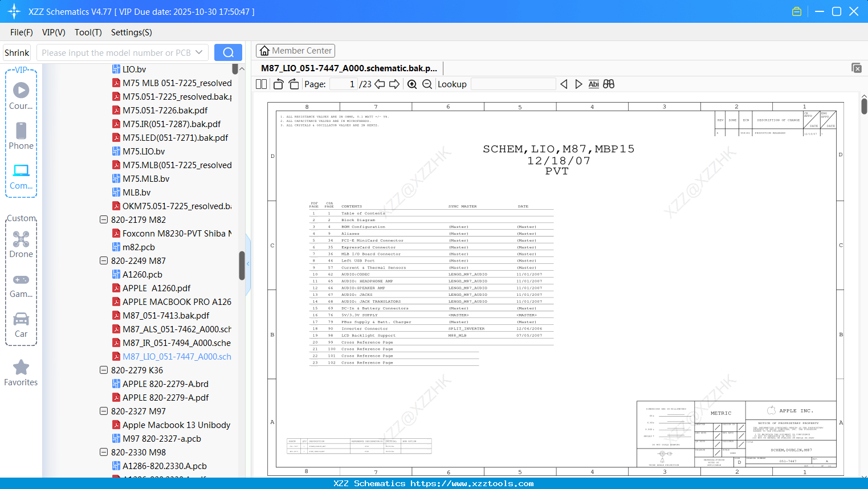
Task: Open M87_ALS_051-7462_A000 schematic file
Action: [x=177, y=329]
